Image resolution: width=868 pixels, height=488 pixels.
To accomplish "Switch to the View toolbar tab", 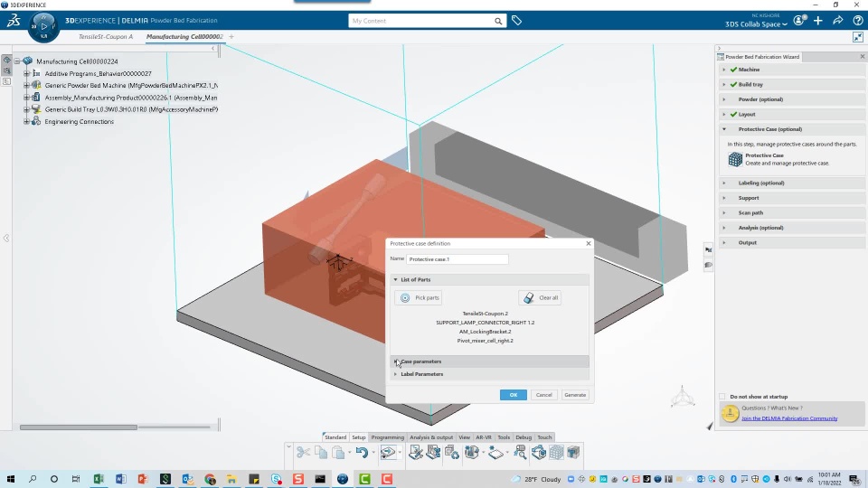I will pos(464,437).
